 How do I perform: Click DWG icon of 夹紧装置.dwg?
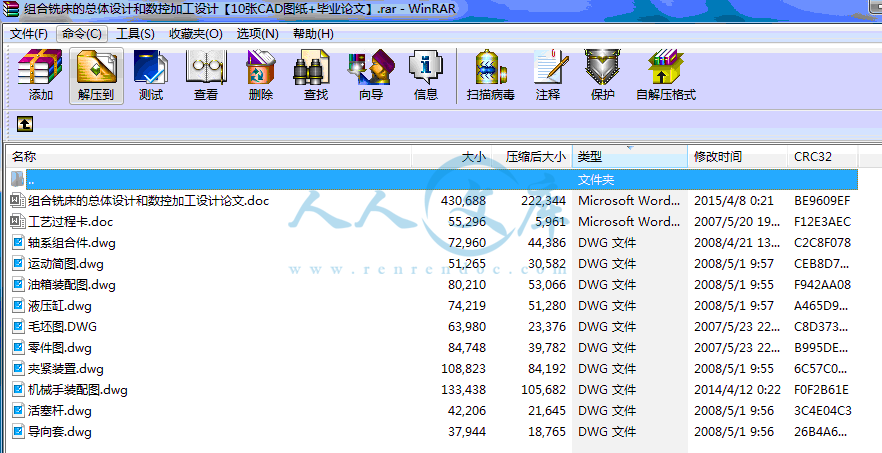point(19,369)
